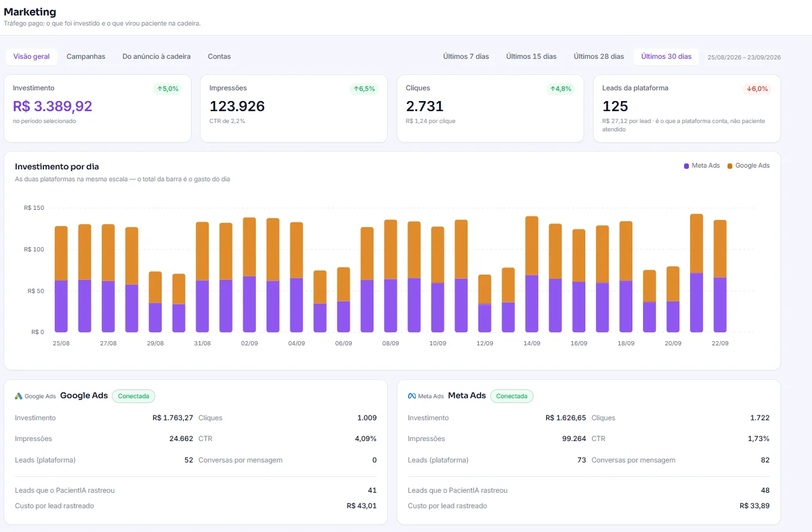Click the R$ 33,89 cost per tracked lead
The width and height of the screenshot is (812, 532).
pyautogui.click(x=754, y=506)
